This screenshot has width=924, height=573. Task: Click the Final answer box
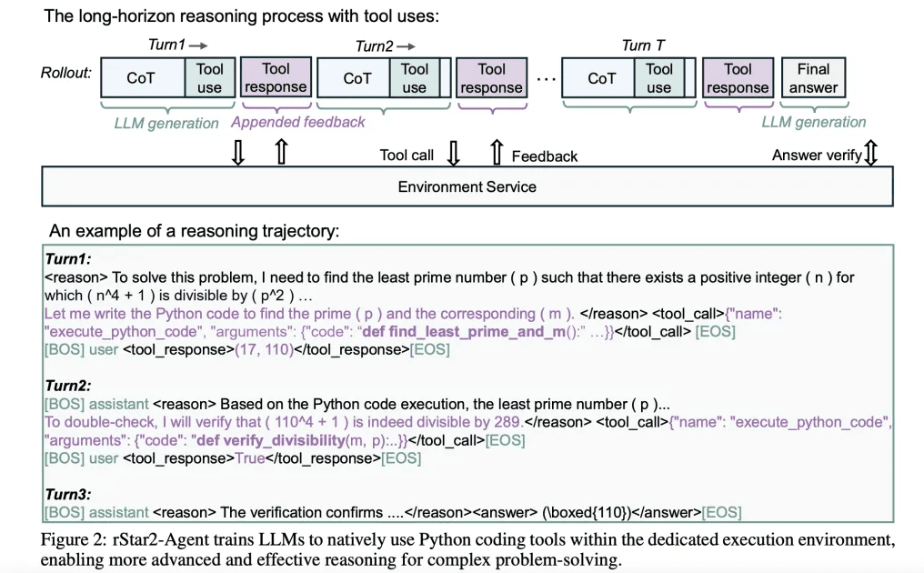tap(813, 78)
